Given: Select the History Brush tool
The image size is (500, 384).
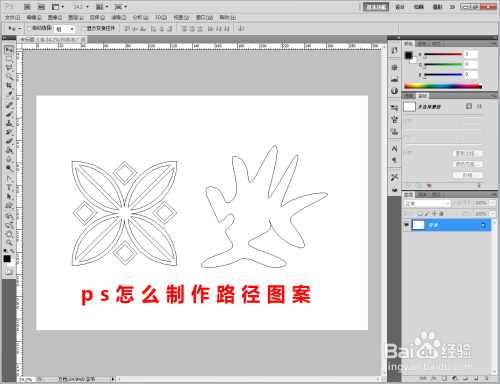Looking at the screenshot, I should tap(9, 132).
